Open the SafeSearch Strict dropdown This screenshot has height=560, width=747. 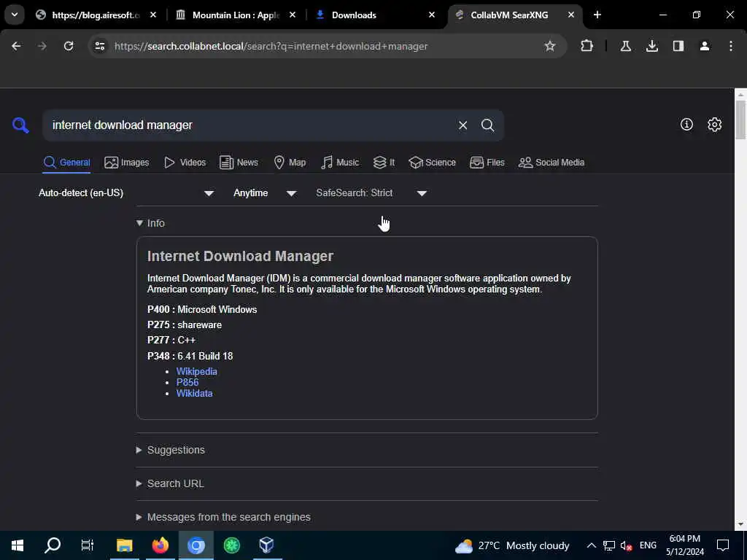(x=371, y=192)
